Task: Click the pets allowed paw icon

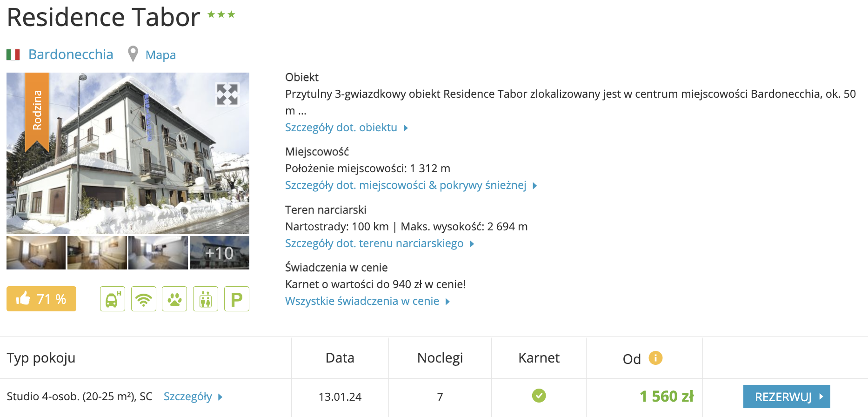Action: click(x=174, y=299)
